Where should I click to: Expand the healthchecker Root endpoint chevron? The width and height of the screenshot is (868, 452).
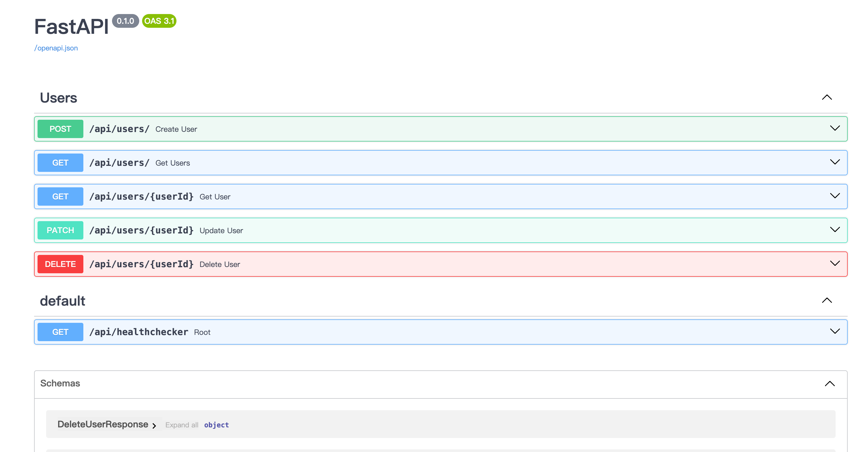835,331
